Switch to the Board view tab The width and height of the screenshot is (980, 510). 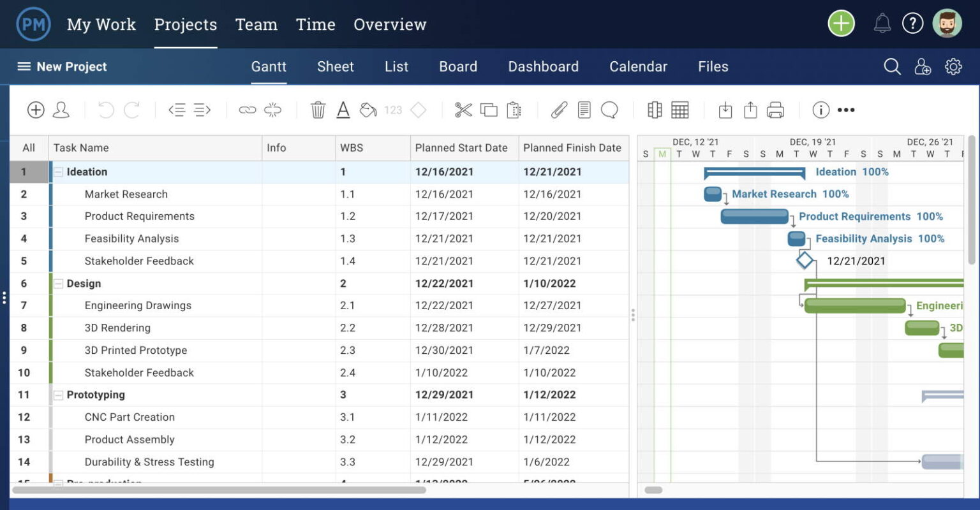tap(457, 66)
